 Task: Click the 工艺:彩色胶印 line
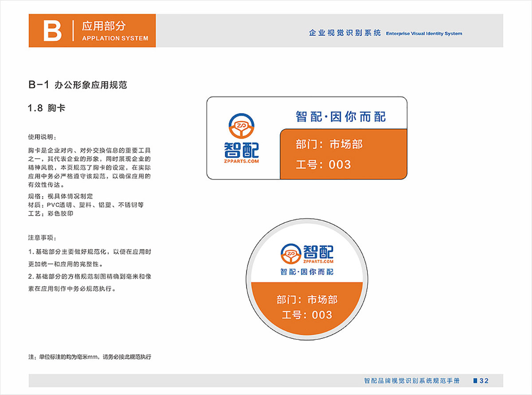(51, 213)
